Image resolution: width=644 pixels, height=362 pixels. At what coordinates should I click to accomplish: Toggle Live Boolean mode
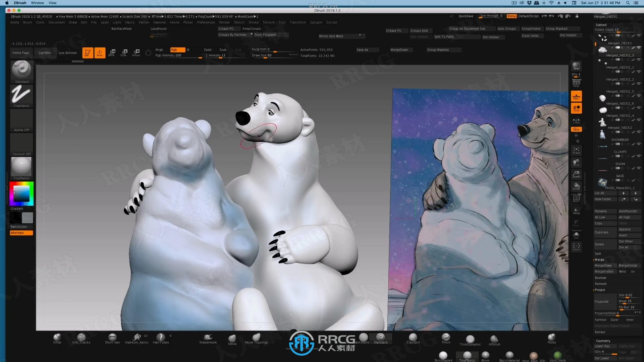[x=68, y=53]
